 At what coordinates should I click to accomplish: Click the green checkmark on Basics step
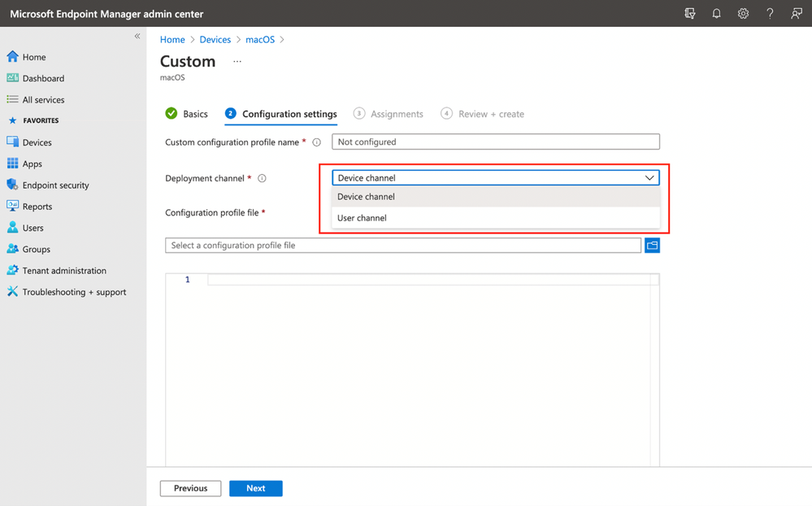pos(172,113)
